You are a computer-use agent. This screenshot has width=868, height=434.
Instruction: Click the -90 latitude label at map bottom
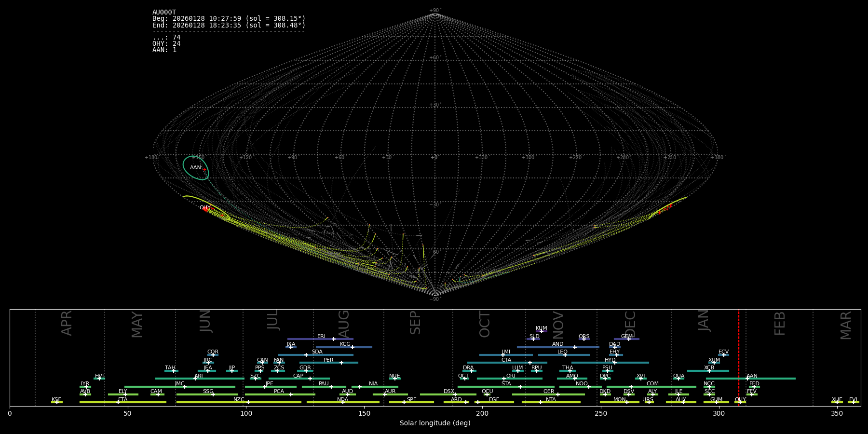(435, 299)
